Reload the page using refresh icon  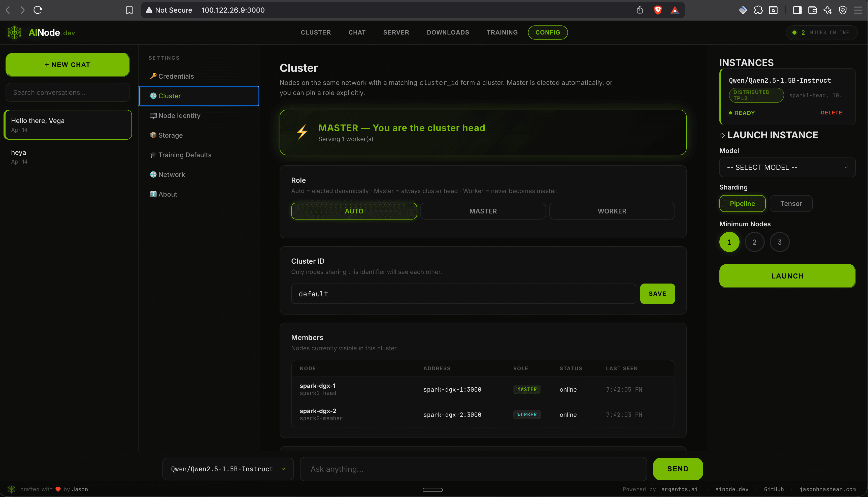(x=38, y=10)
